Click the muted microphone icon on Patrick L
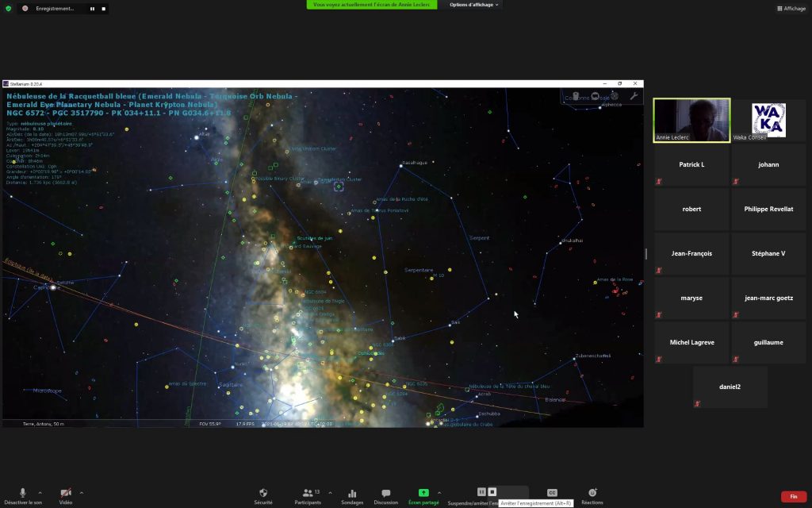Viewport: 812px width, 508px height. [x=659, y=182]
